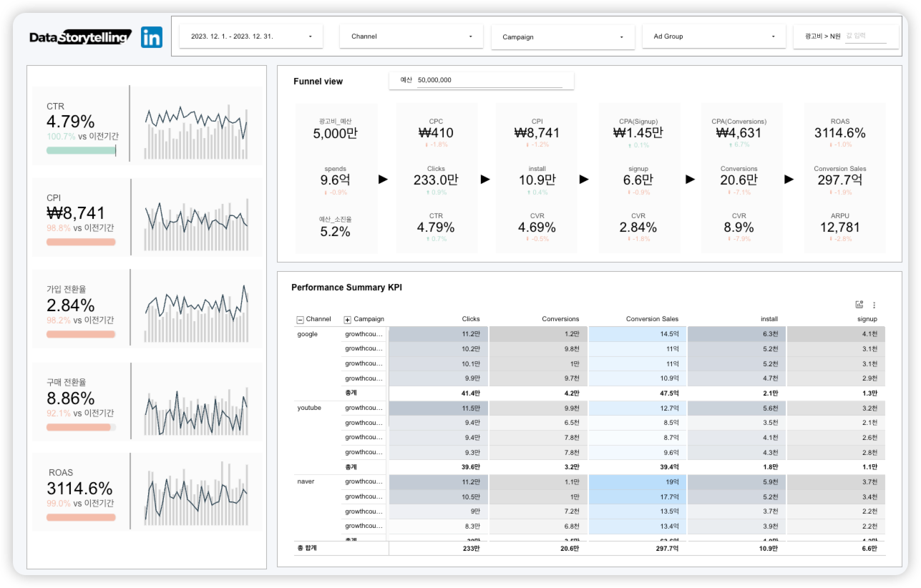Click the 광고비 > N원 value input field

click(x=866, y=36)
